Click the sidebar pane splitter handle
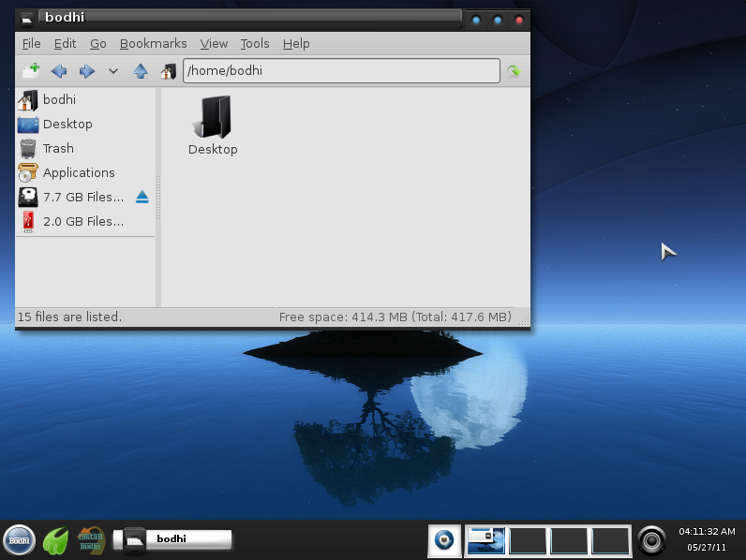Viewport: 746px width, 560px height. pos(158,198)
